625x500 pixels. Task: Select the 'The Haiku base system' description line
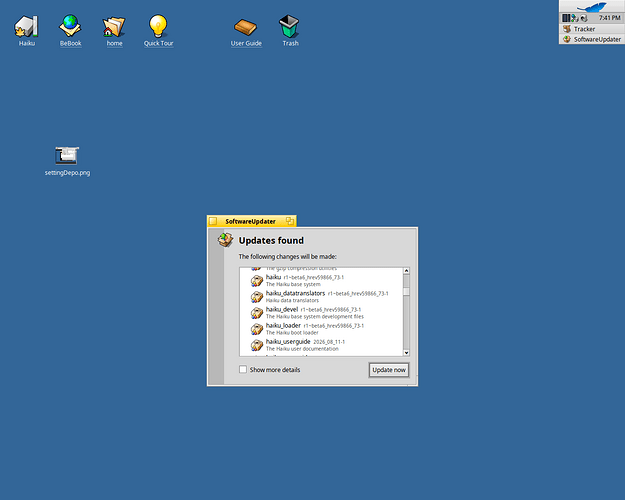pos(293,284)
